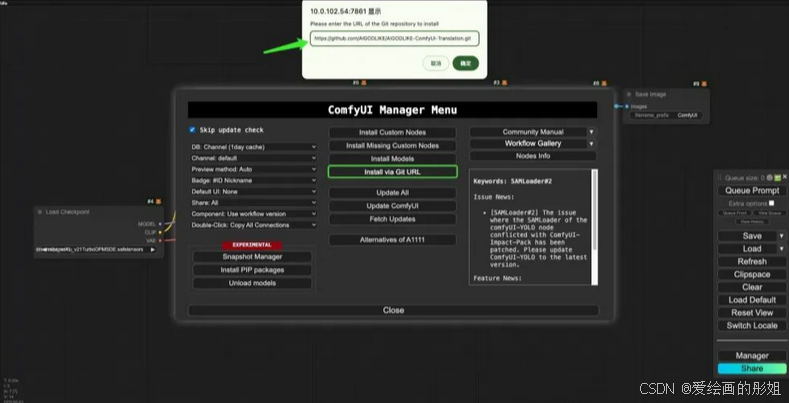Collapse the Load Checkpoint node via its dot
The height and width of the screenshot is (403, 789).
[40, 212]
